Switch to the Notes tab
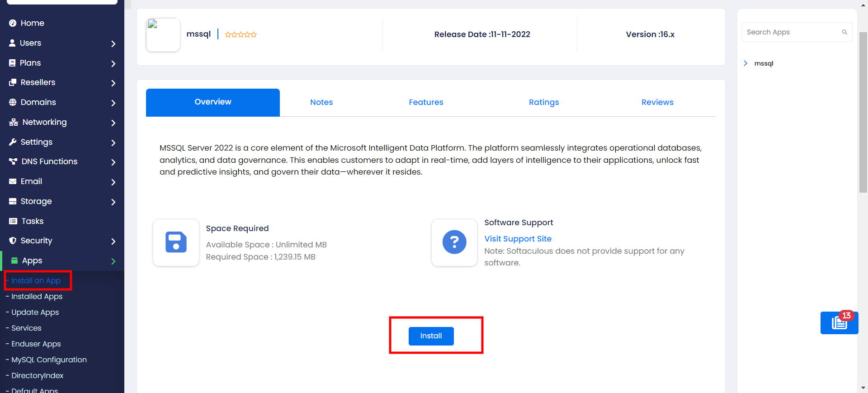The width and height of the screenshot is (868, 393). [x=321, y=102]
